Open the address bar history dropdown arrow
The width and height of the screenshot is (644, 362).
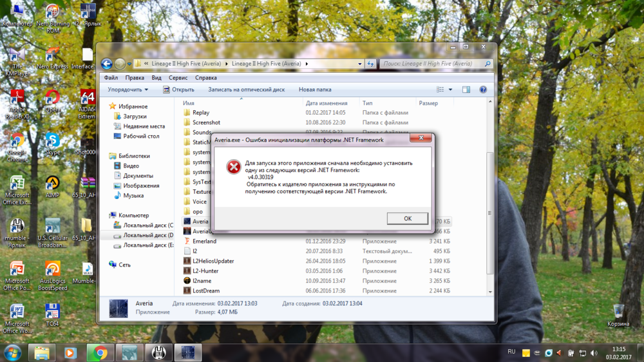(360, 64)
